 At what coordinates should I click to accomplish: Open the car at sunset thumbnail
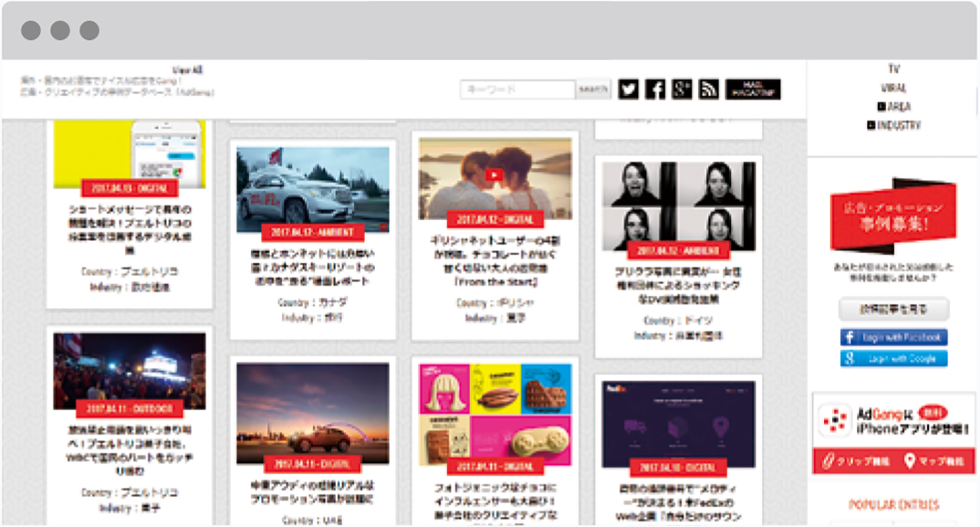(x=312, y=413)
